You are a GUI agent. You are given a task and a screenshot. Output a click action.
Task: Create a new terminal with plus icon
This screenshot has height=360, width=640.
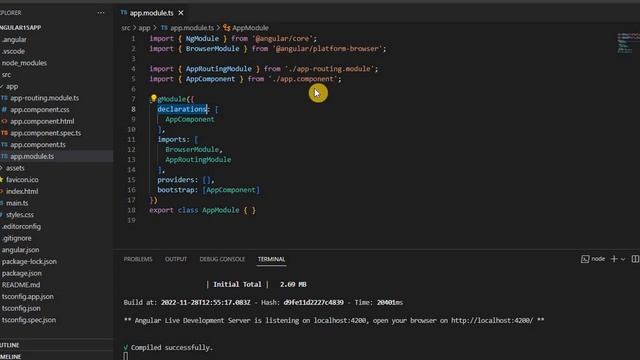click(x=613, y=259)
